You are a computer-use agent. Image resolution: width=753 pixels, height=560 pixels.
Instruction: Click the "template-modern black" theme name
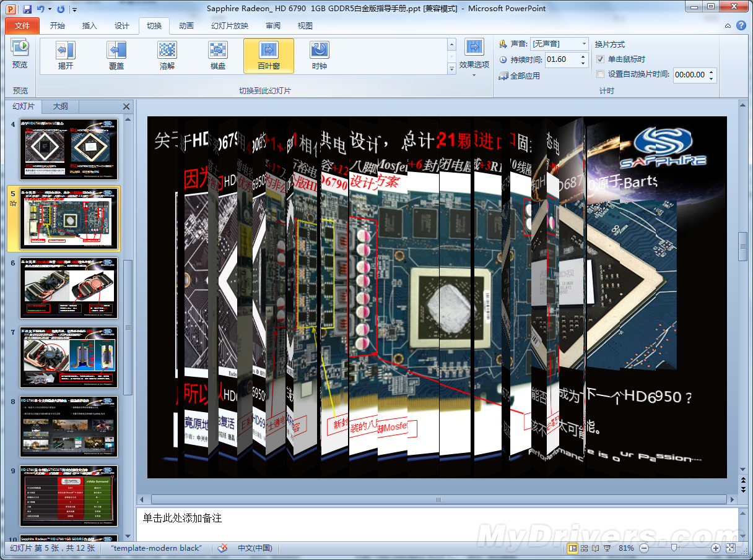pos(155,548)
